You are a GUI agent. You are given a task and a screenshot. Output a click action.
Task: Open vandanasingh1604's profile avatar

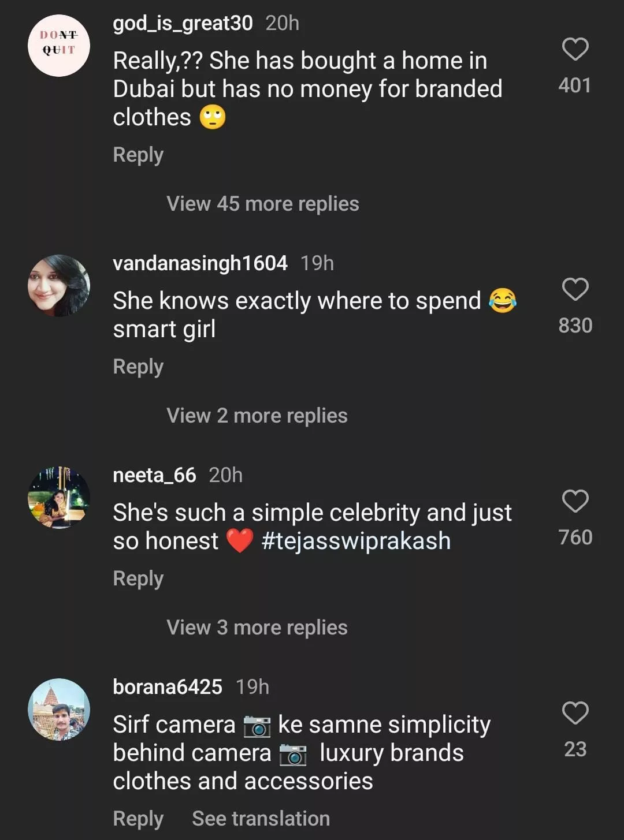tap(59, 285)
